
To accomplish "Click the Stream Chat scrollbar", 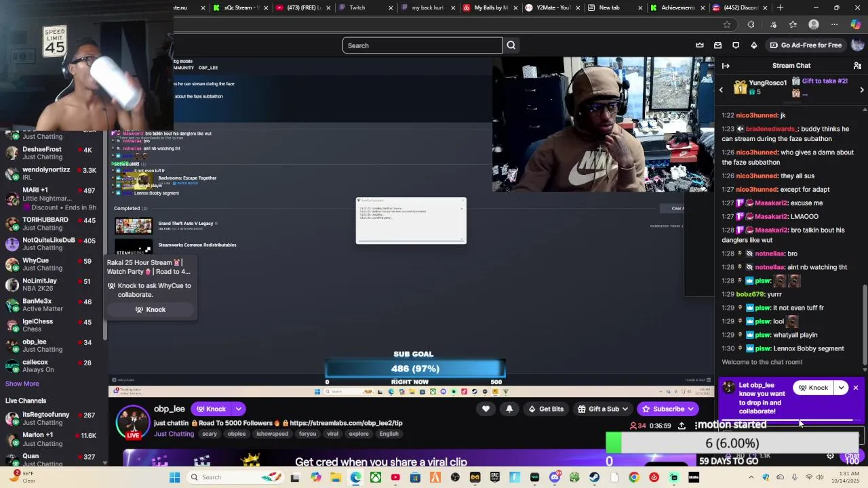I will point(864,325).
